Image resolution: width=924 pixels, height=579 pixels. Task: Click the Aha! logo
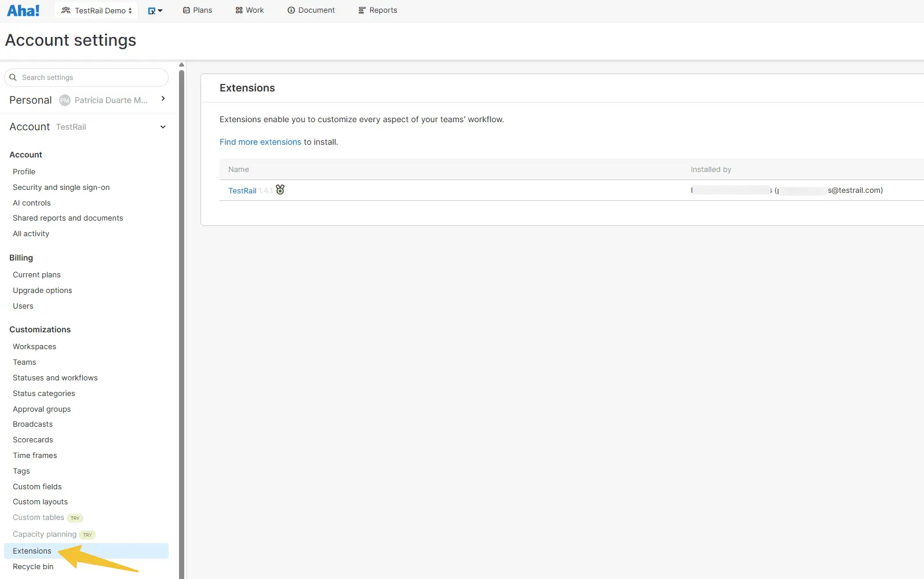click(23, 10)
